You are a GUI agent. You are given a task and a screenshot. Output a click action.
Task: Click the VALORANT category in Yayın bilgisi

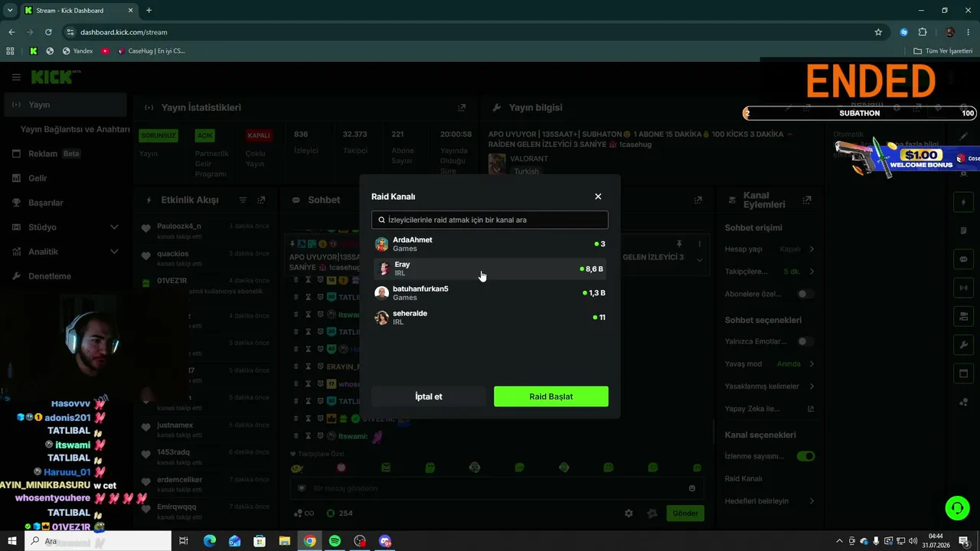(529, 159)
